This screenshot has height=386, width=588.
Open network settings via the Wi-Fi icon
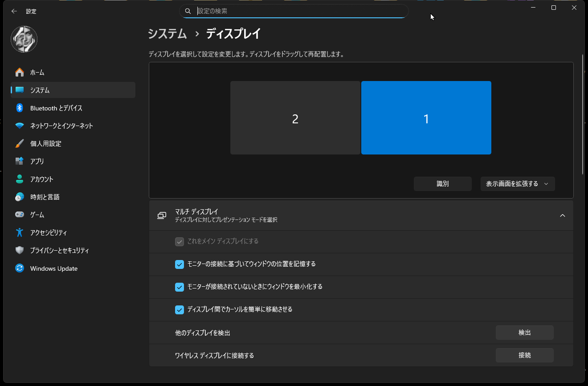(20, 126)
